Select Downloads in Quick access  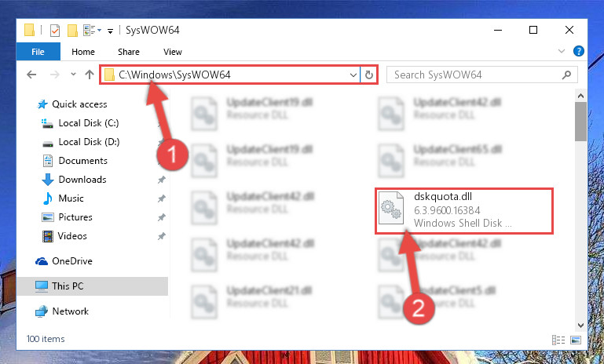tap(82, 180)
